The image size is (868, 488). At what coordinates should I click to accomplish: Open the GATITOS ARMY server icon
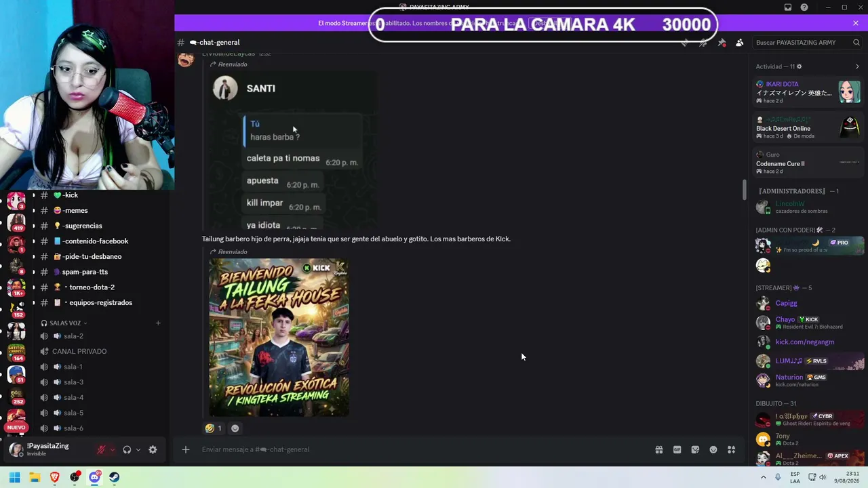[16, 352]
